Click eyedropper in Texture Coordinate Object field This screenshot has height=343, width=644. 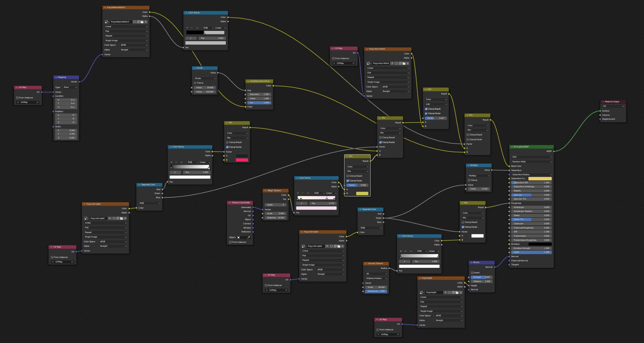(x=249, y=237)
